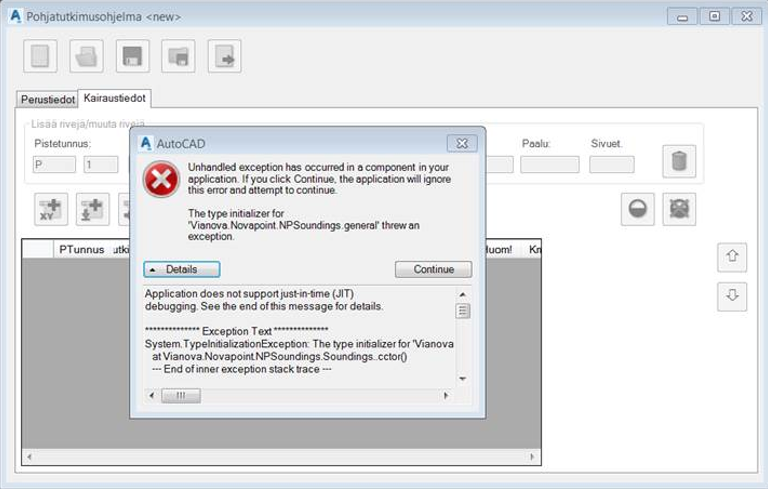Click the PTunnus column header
This screenshot has height=489, width=768.
point(81,249)
